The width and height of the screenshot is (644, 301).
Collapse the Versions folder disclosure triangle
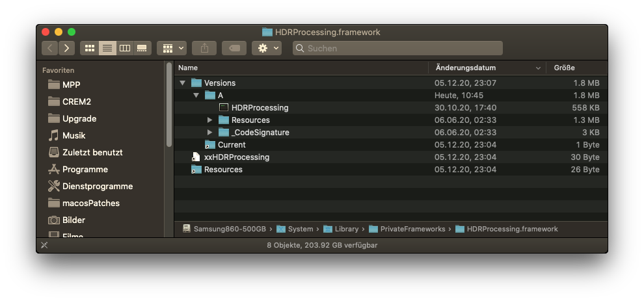click(183, 83)
